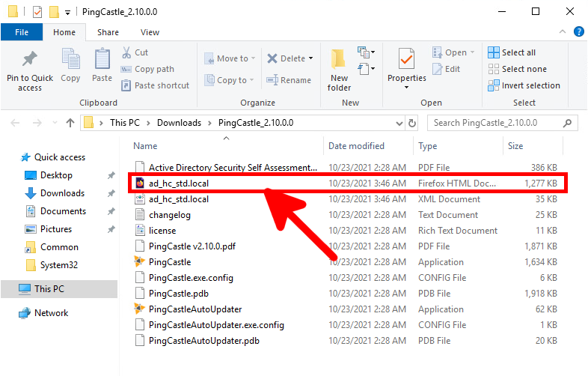Viewport: 588px width, 376px height.
Task: Click the Pin to Quick access icon
Action: (30, 60)
